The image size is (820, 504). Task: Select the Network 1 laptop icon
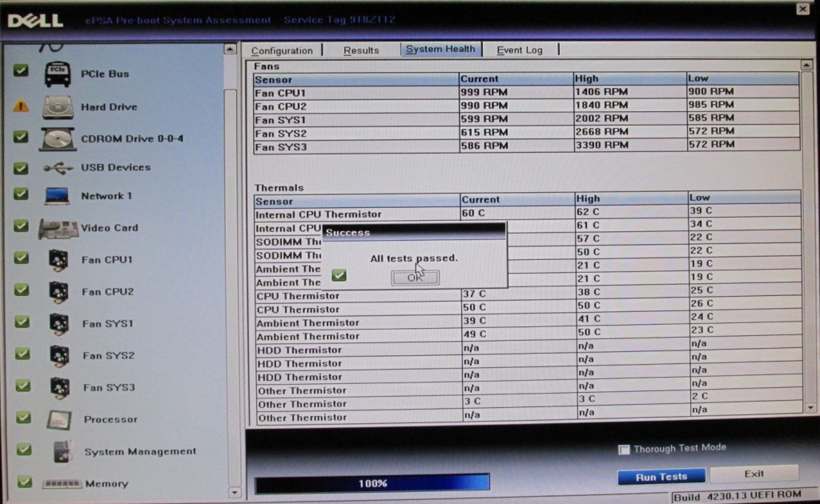57,196
